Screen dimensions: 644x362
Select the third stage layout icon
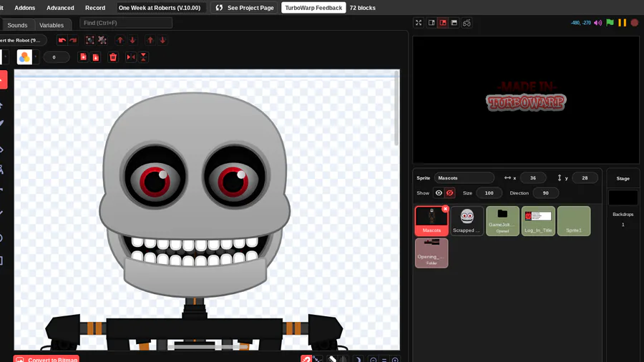454,23
